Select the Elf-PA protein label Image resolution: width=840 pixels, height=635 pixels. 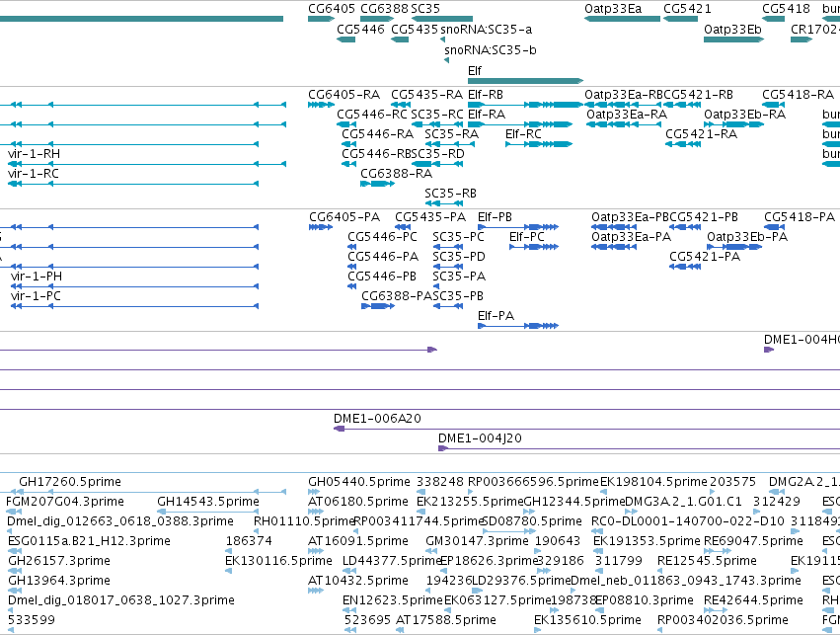pyautogui.click(x=496, y=316)
